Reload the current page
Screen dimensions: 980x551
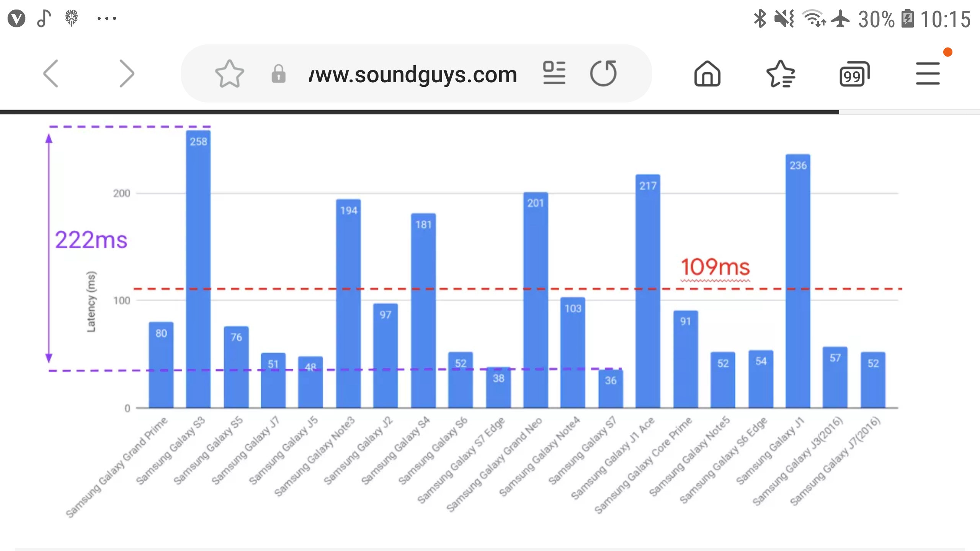click(x=604, y=73)
